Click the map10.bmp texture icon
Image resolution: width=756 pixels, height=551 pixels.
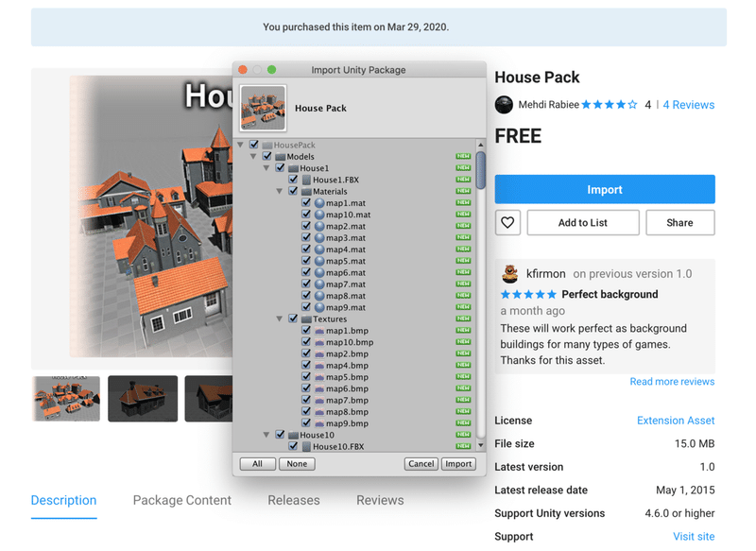point(319,342)
